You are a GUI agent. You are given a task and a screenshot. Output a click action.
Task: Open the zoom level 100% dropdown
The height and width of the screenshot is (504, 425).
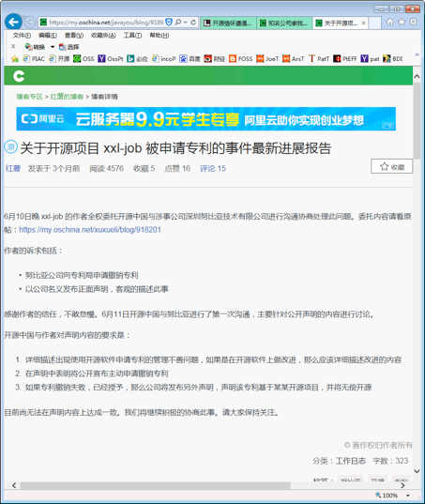[408, 496]
